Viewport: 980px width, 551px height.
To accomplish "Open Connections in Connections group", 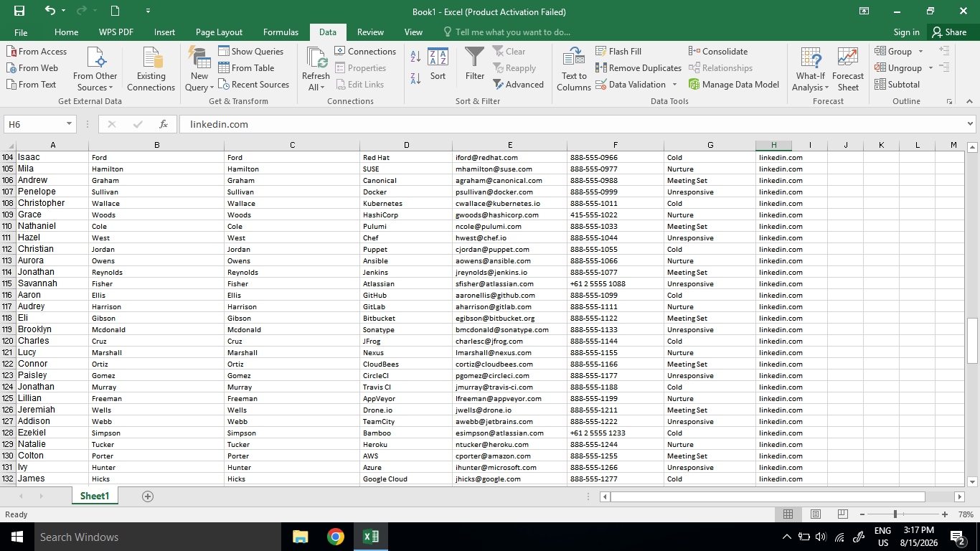I will pyautogui.click(x=365, y=52).
